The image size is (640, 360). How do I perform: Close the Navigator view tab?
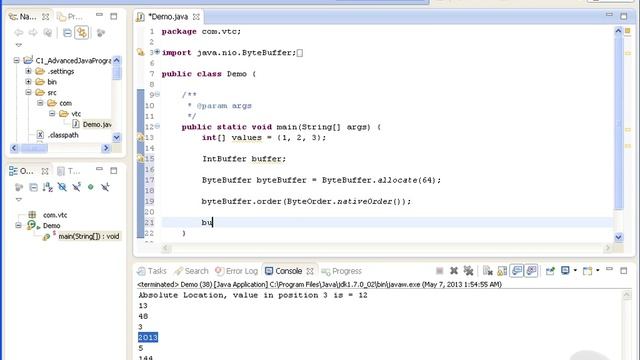point(46,17)
